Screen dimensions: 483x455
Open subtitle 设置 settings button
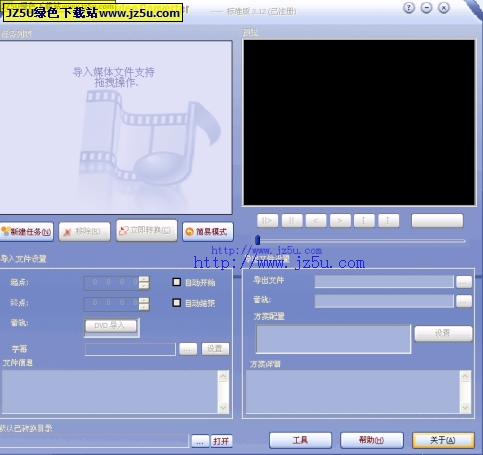(x=215, y=349)
